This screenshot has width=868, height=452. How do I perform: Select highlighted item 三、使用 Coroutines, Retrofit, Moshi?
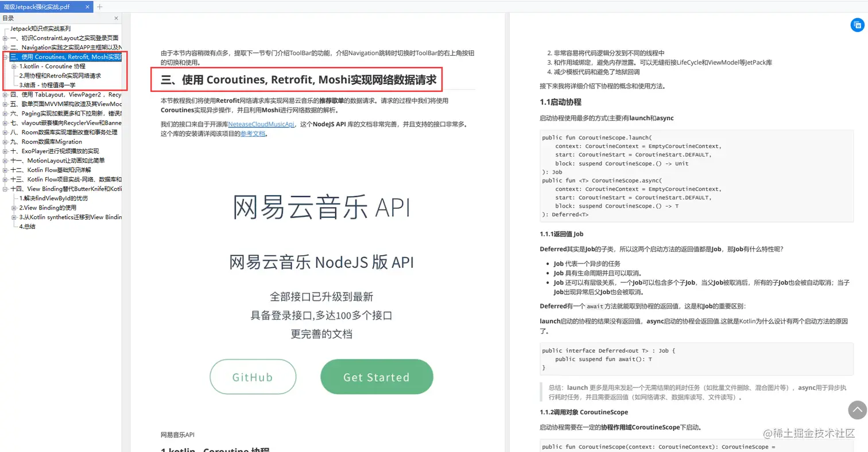pos(65,57)
